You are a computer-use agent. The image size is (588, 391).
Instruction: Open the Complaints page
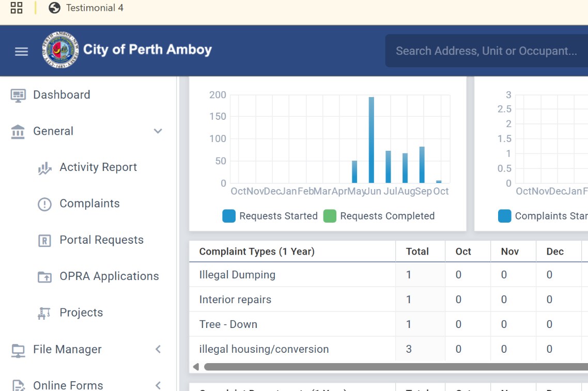(89, 203)
